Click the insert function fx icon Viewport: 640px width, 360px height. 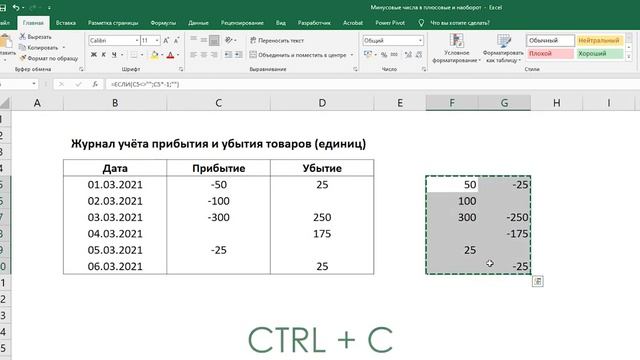[95, 84]
